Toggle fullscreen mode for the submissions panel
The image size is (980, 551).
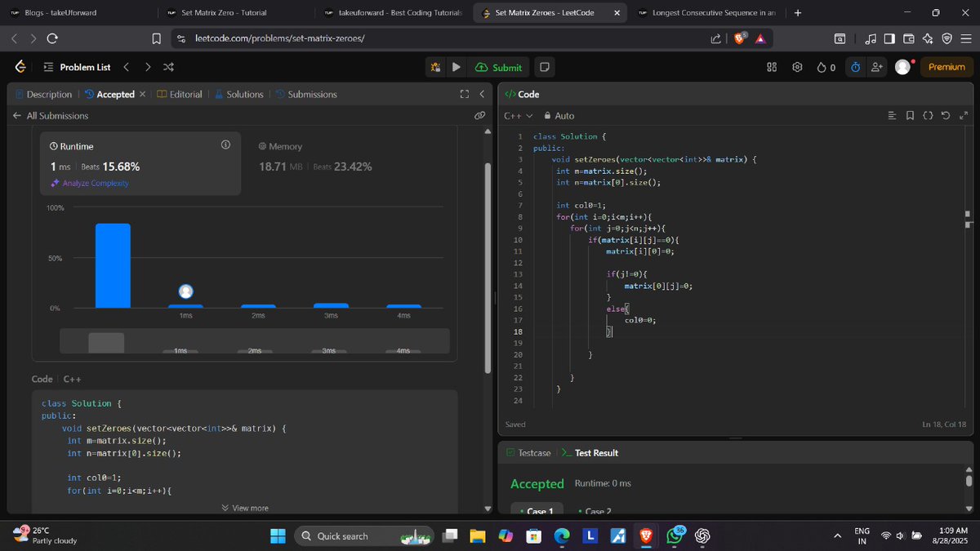coord(464,94)
